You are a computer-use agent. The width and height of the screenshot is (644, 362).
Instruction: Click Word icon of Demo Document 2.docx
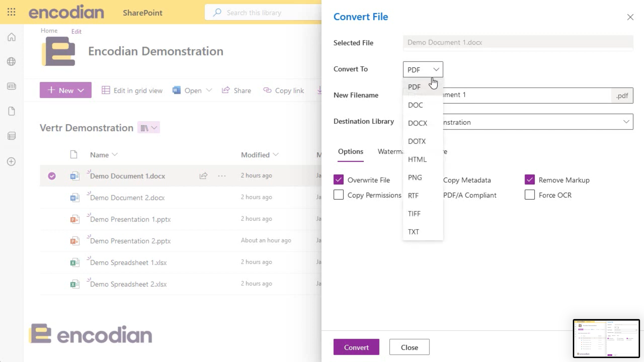(x=74, y=198)
